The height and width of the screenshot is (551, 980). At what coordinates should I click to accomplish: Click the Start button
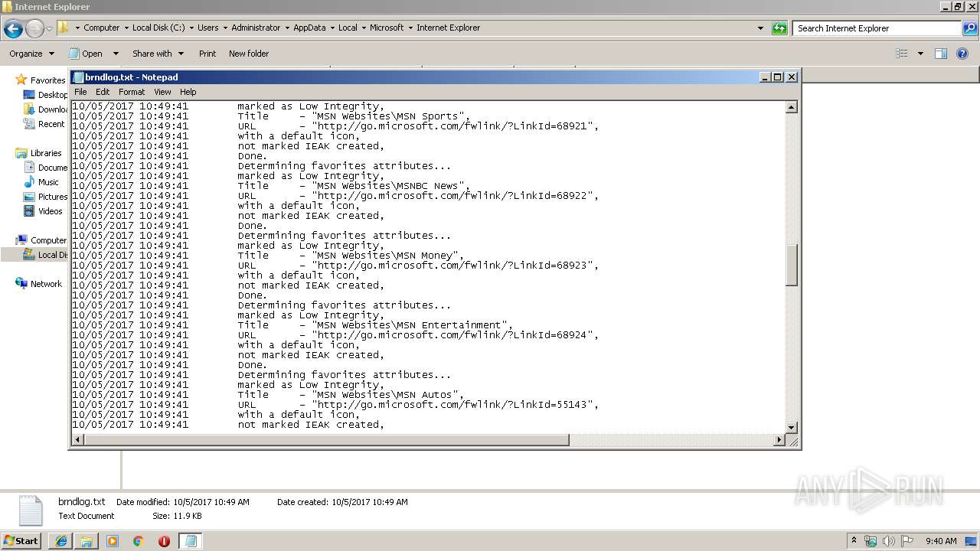tap(21, 541)
